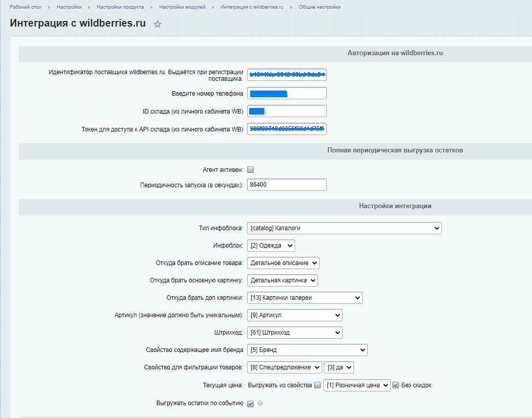Click the star to favorite this page
Viewport: 532px width, 418px height.
coord(158,23)
